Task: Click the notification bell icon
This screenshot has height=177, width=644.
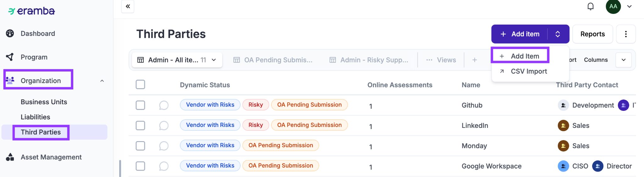Action: (591, 7)
